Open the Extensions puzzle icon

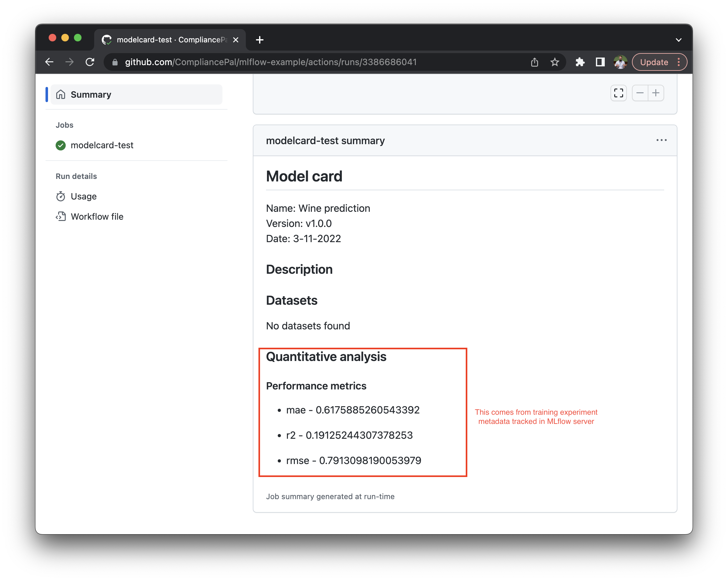580,62
